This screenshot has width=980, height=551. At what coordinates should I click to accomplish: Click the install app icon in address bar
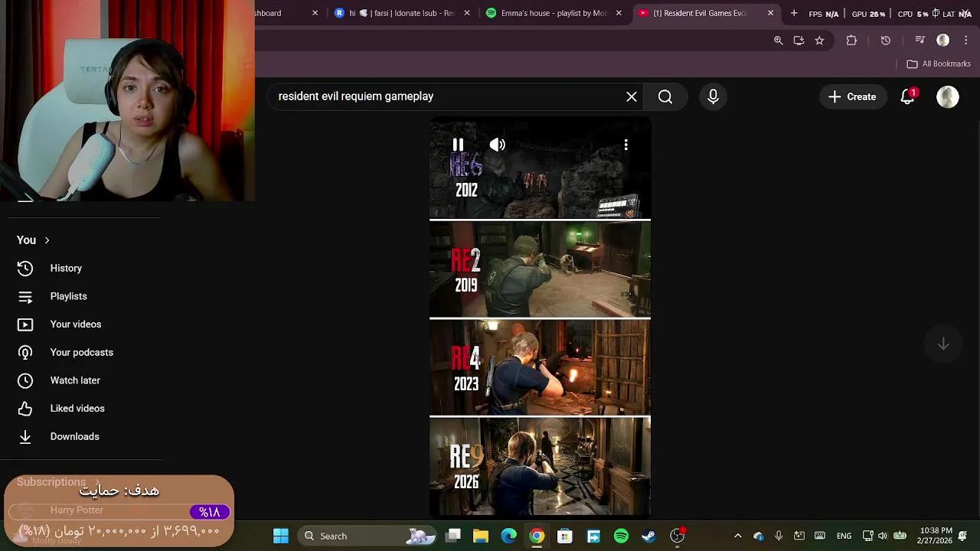pyautogui.click(x=799, y=41)
